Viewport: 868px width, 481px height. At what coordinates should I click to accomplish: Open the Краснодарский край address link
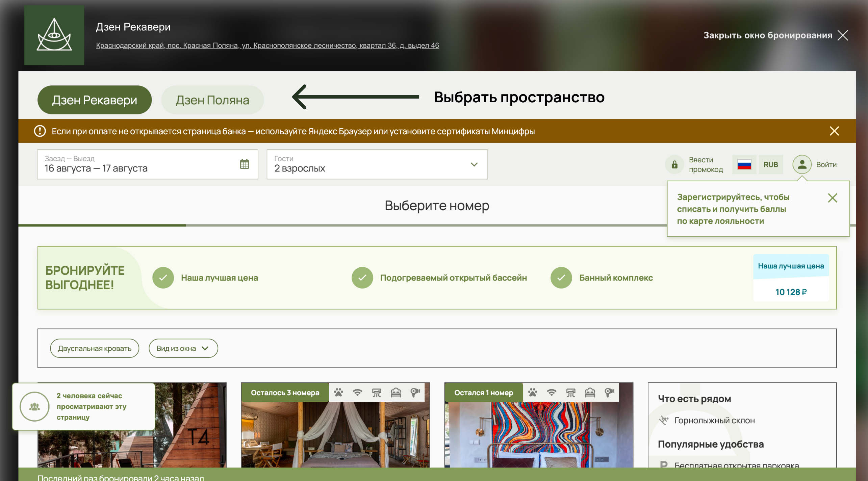267,45
